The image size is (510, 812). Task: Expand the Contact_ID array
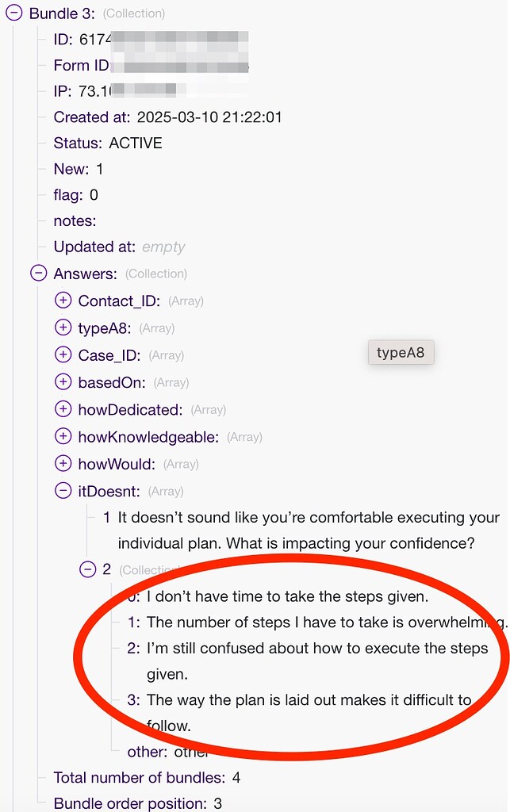63,301
